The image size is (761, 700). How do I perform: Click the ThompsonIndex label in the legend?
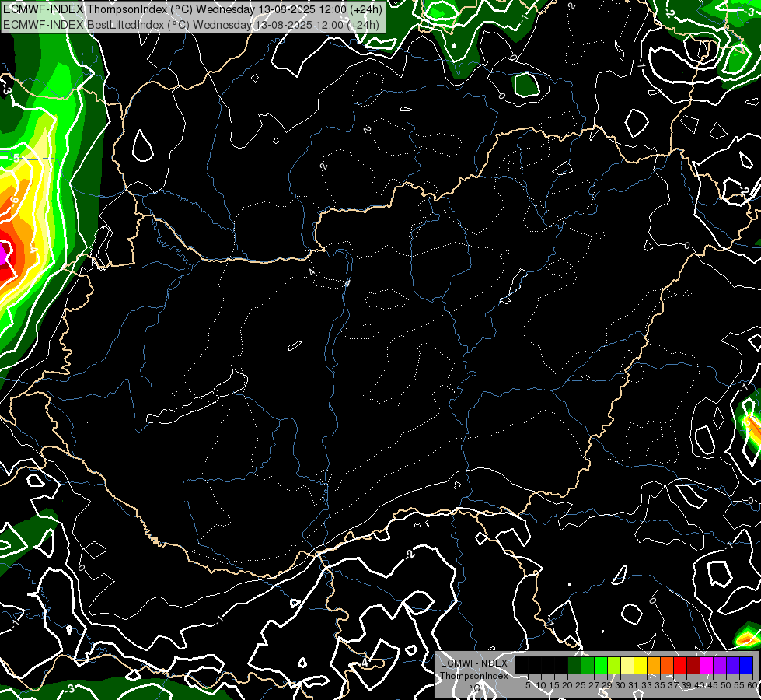(474, 676)
